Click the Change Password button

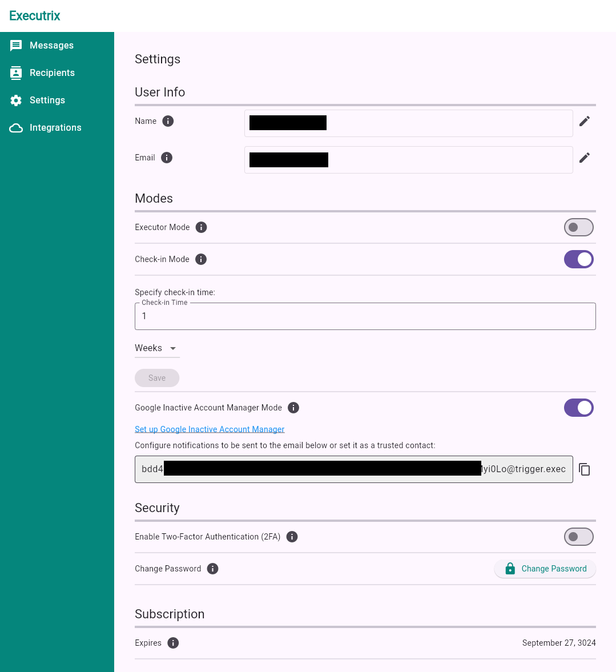coord(545,569)
